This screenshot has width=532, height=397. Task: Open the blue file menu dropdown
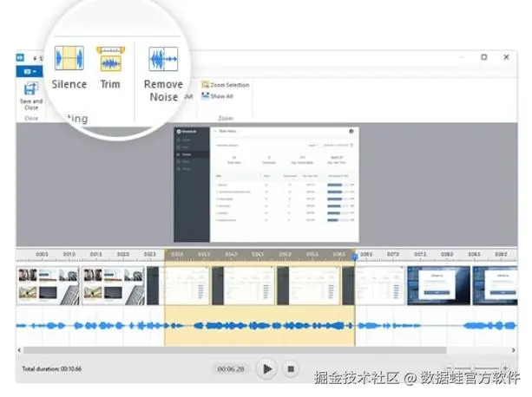pyautogui.click(x=30, y=71)
